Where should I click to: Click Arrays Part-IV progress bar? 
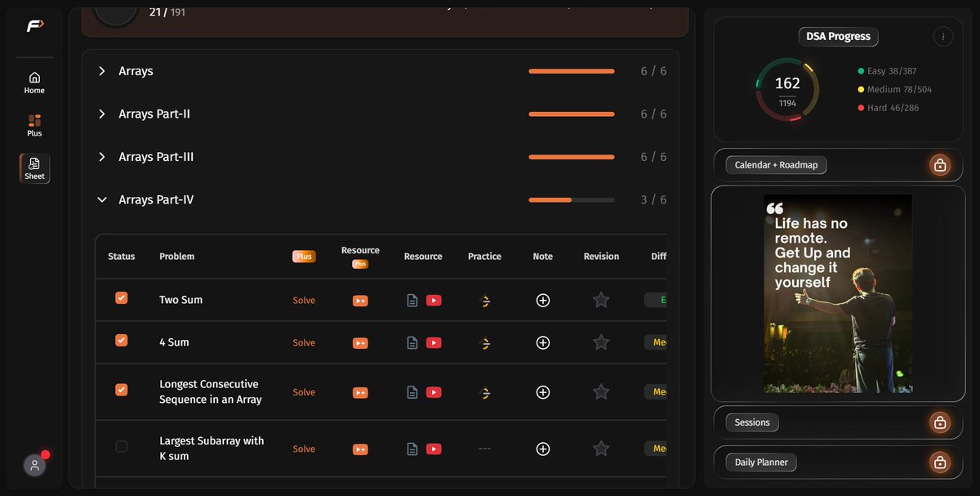[x=572, y=199]
